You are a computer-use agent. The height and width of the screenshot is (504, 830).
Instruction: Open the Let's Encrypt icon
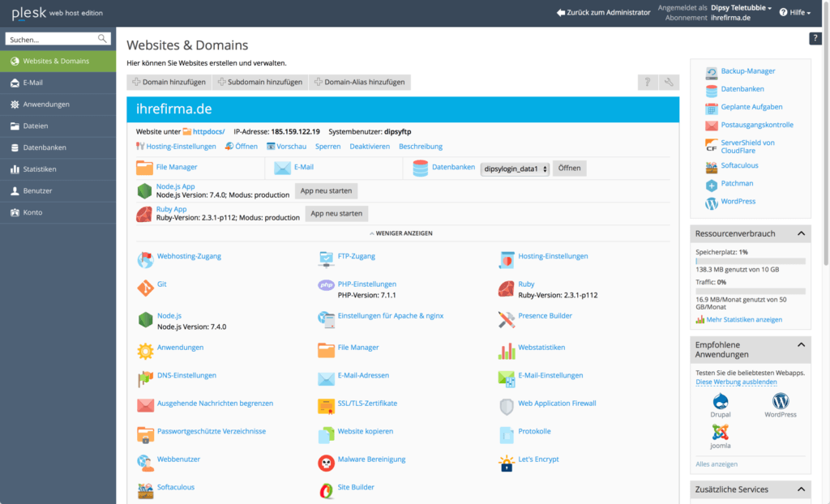tap(506, 463)
